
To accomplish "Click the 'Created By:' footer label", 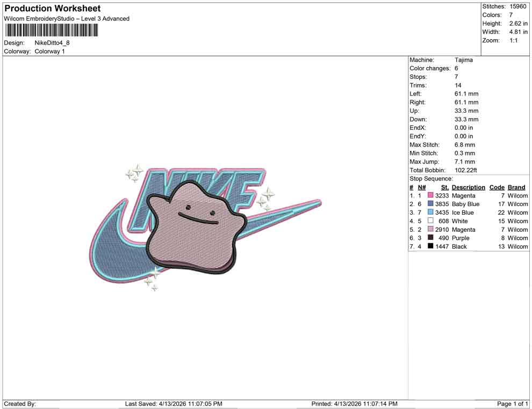I will [20, 404].
